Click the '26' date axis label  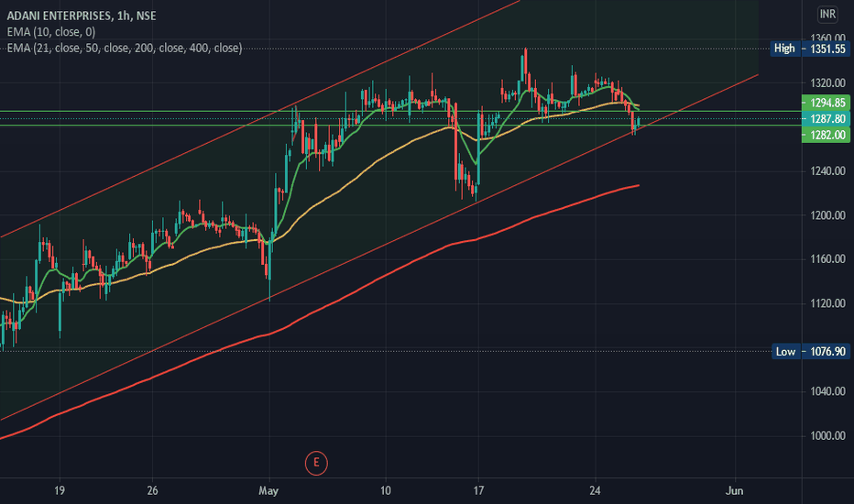pos(152,490)
